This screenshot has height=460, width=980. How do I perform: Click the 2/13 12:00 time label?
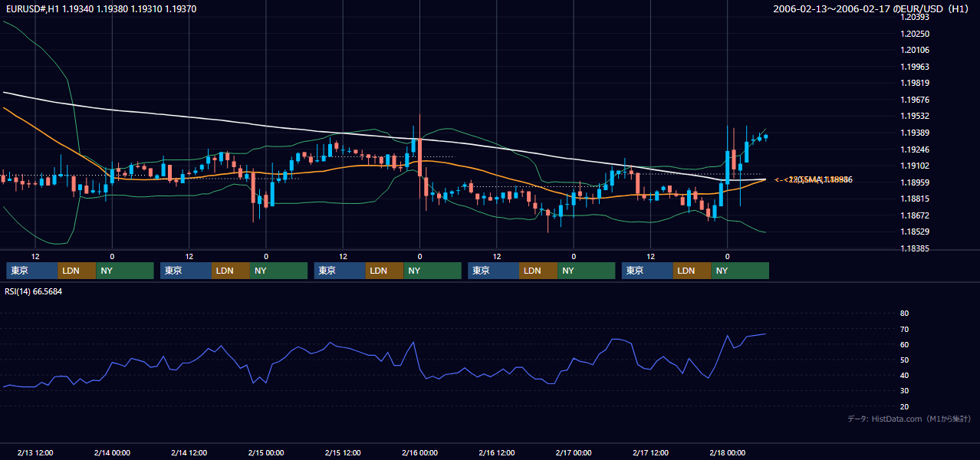[x=35, y=452]
